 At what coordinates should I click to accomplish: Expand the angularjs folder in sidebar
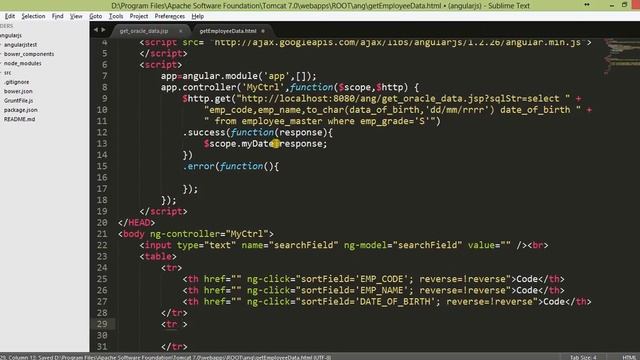[x=11, y=36]
